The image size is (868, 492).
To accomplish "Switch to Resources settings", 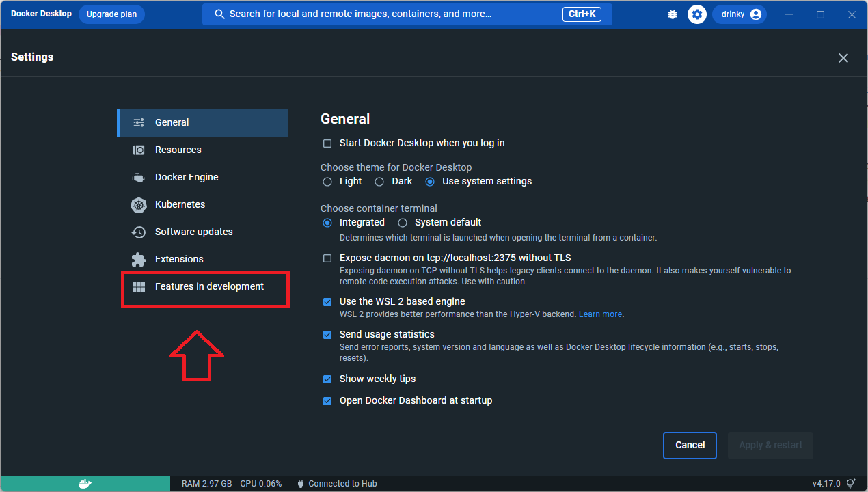I will point(202,150).
